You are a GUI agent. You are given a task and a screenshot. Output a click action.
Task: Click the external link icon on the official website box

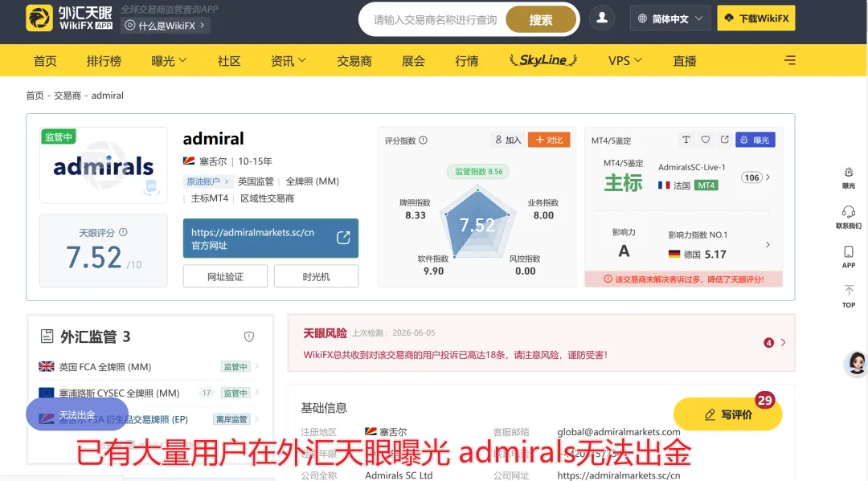click(x=343, y=238)
